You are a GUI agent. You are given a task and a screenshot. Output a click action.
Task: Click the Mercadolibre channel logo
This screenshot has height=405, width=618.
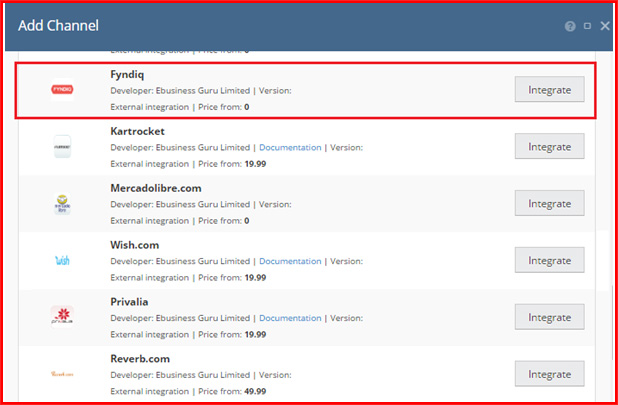62,204
